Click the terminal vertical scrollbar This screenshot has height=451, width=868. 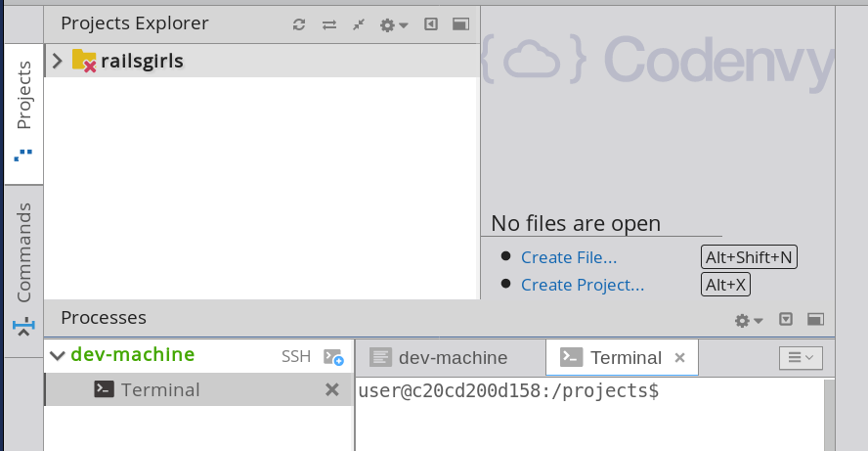coord(829,415)
